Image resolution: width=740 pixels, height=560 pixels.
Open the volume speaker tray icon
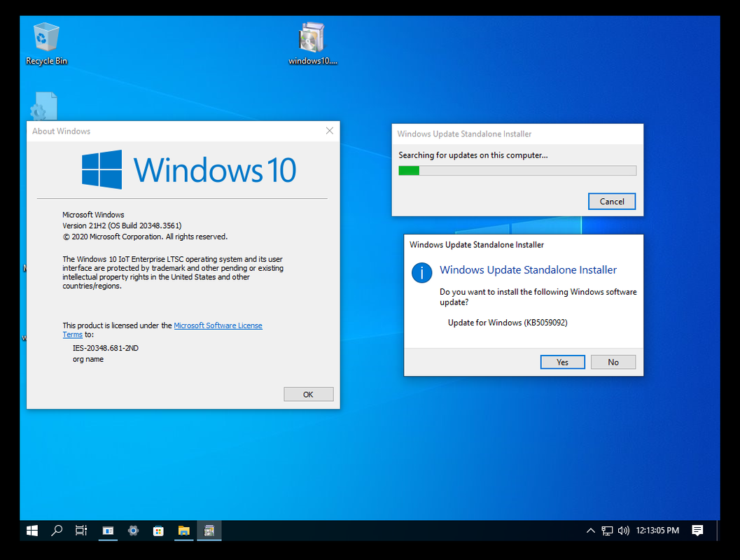pos(623,531)
